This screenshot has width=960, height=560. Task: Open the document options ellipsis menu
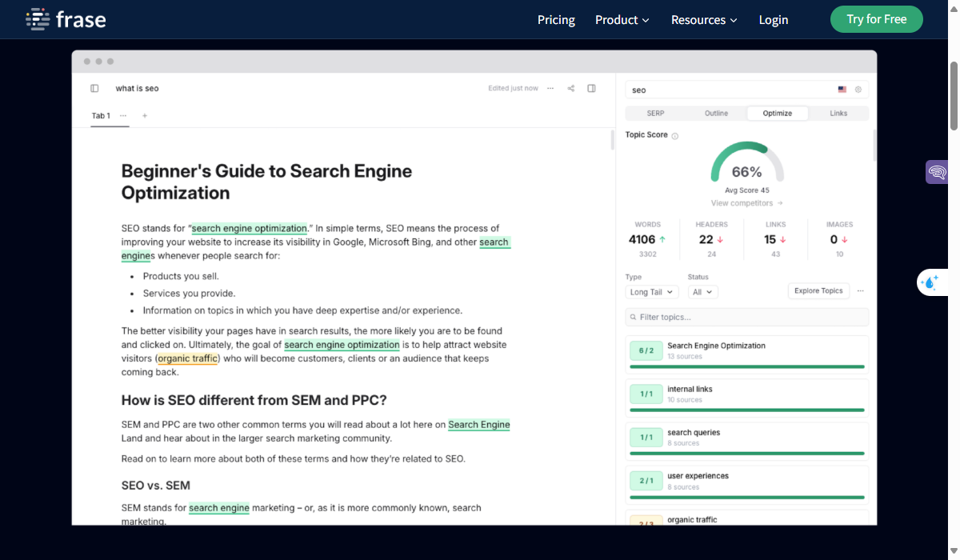point(550,89)
